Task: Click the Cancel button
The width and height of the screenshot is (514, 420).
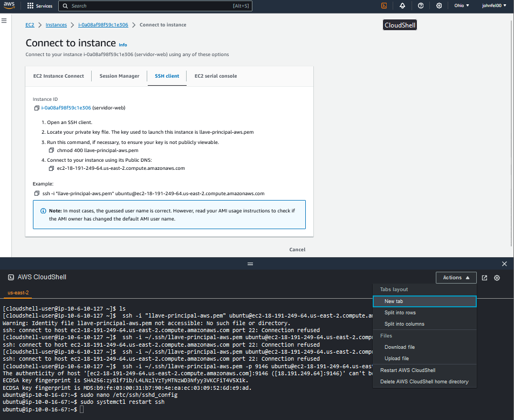Action: pos(297,250)
